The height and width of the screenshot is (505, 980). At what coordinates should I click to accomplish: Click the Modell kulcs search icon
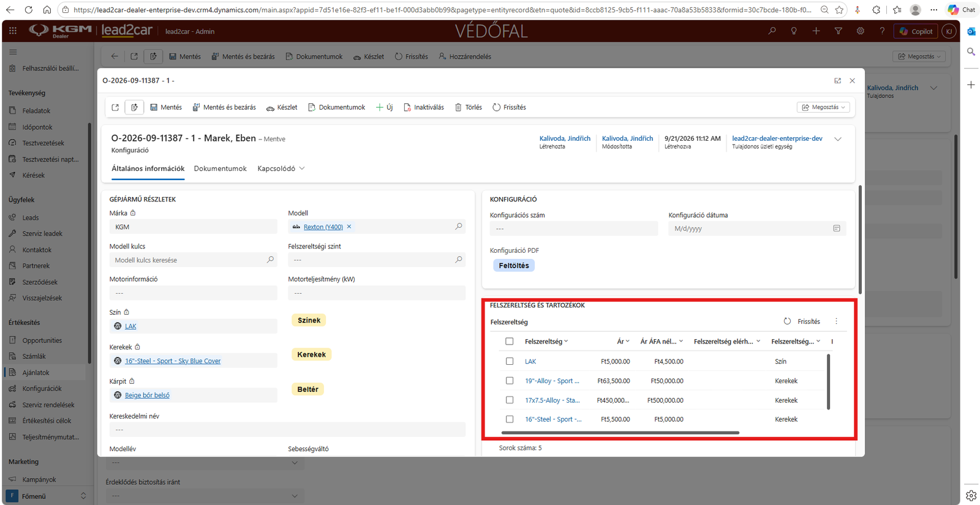click(x=270, y=260)
